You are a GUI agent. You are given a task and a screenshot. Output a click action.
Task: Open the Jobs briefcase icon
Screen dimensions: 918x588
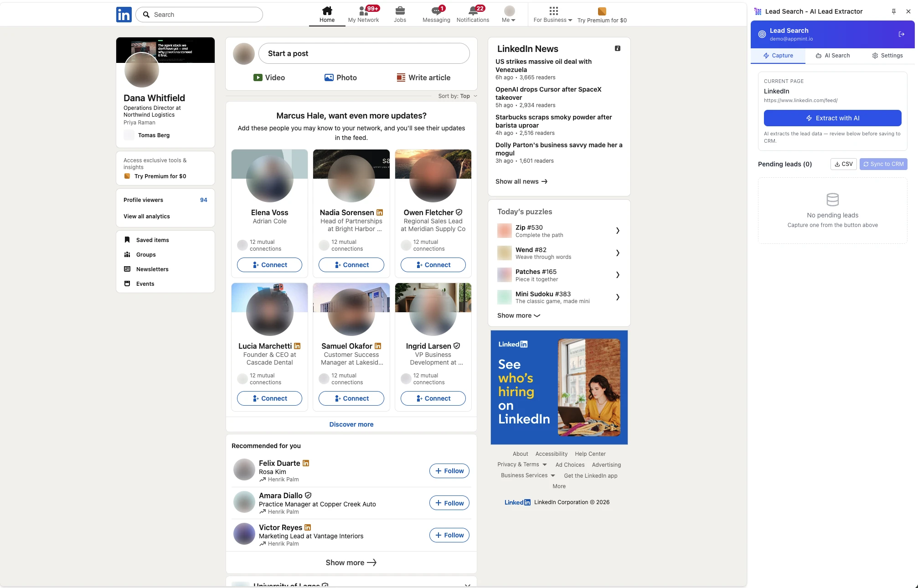tap(400, 10)
